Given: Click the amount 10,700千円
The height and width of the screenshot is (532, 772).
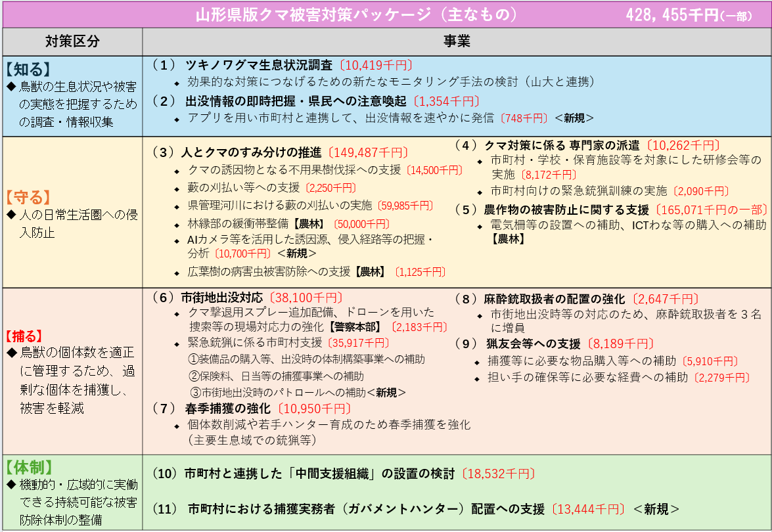Looking at the screenshot, I should [x=243, y=254].
